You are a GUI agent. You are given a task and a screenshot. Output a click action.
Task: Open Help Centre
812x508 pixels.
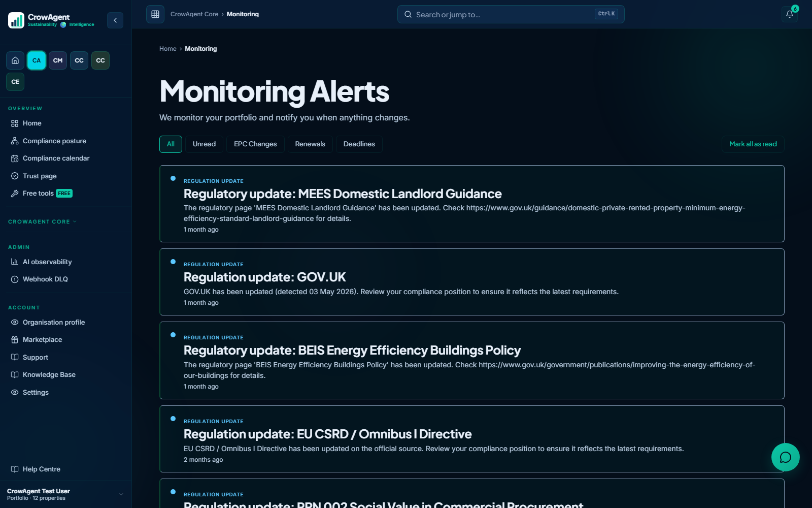tap(66, 469)
